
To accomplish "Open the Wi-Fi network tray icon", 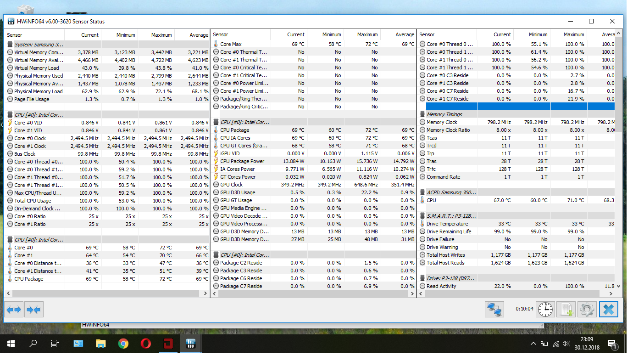I will 556,344.
